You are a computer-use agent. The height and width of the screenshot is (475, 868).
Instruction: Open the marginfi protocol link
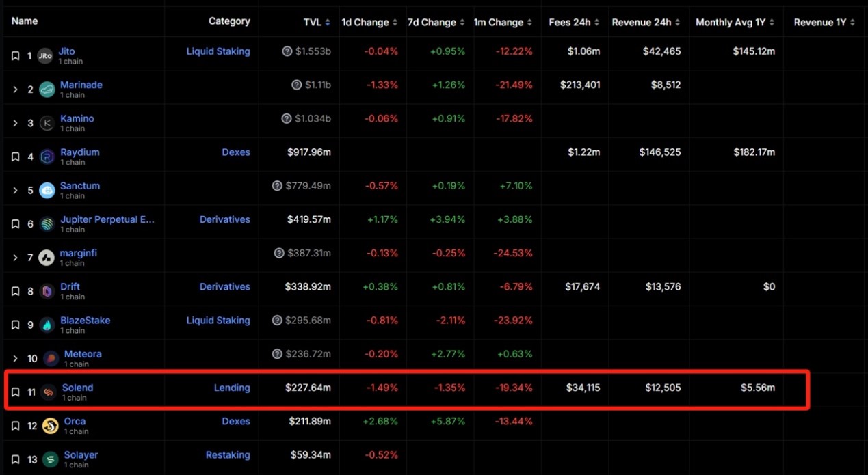click(79, 253)
